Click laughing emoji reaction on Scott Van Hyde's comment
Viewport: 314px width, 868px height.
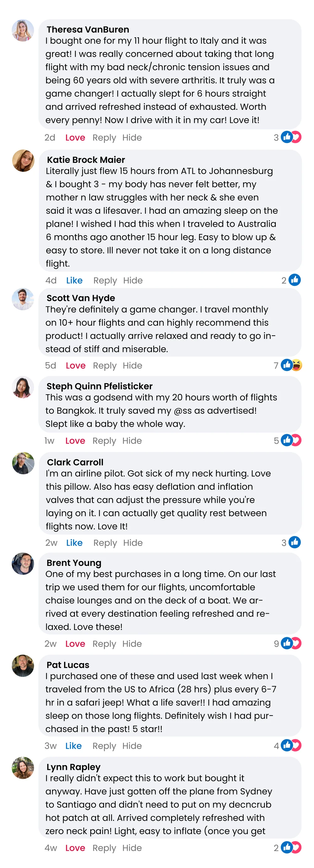(297, 365)
